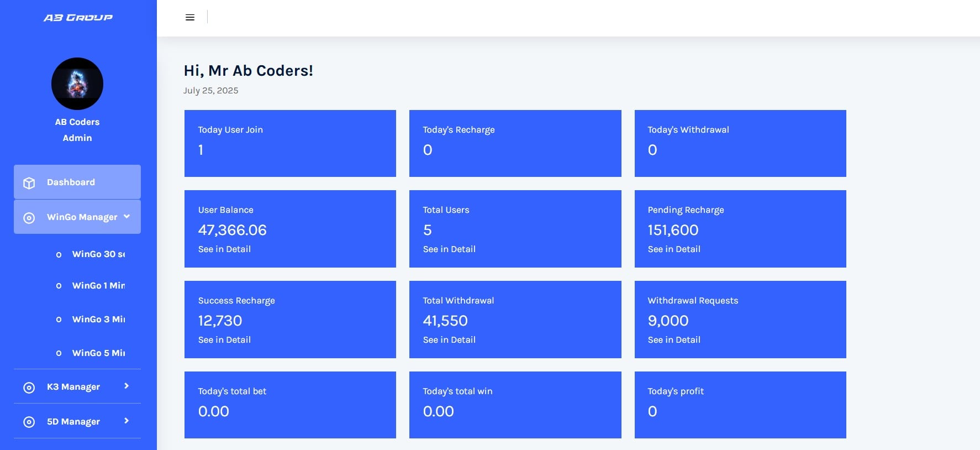The image size is (980, 450).
Task: Open the Dashboard menu item
Action: click(x=71, y=182)
